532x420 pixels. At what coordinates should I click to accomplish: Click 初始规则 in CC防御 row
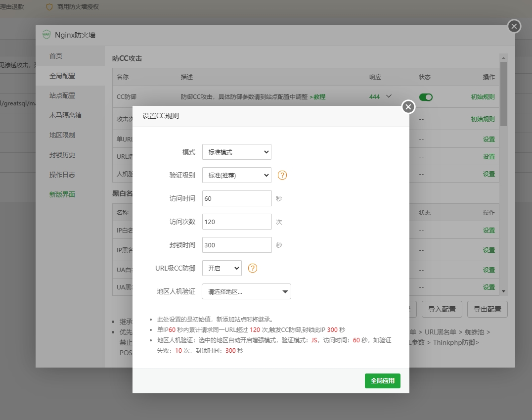[483, 97]
